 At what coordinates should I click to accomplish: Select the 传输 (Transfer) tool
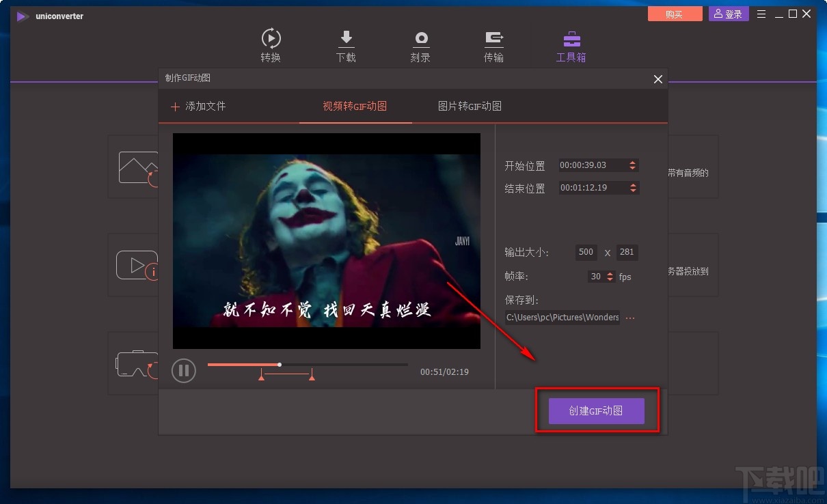click(493, 44)
